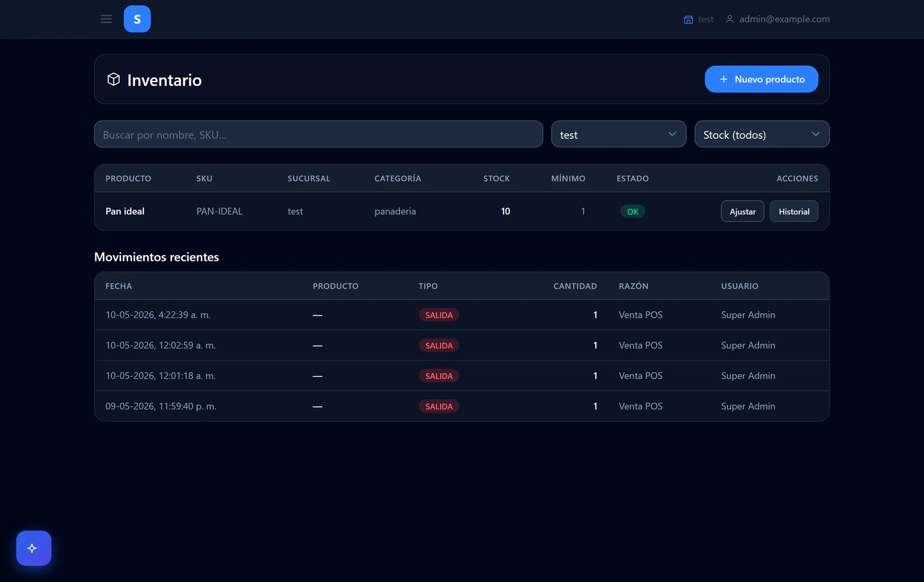Click the test store label in header
This screenshot has height=582, width=924.
[x=706, y=19]
